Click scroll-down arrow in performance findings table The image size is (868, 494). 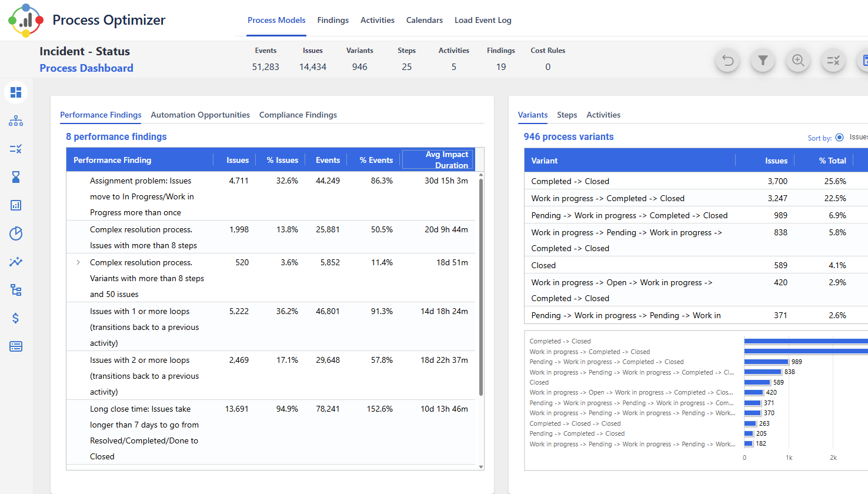481,466
